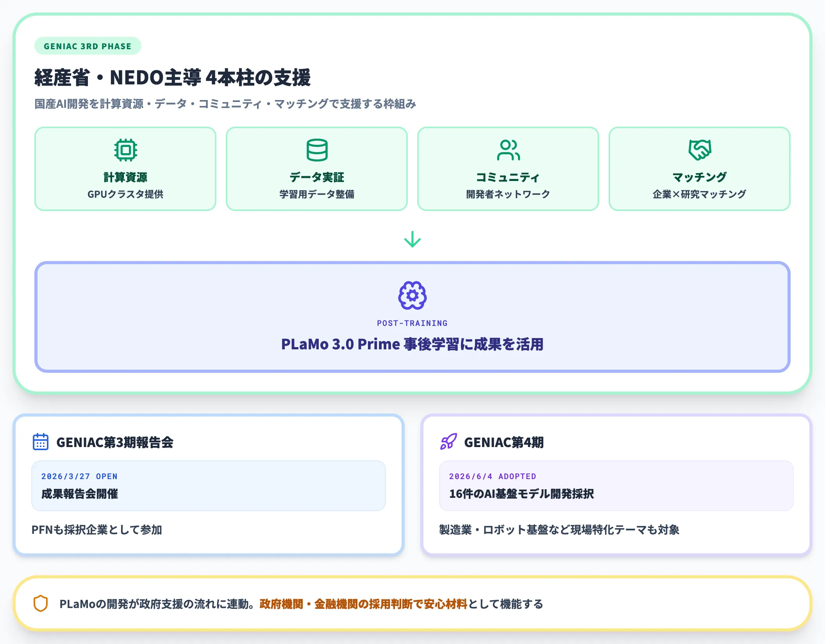The image size is (825, 644).
Task: Click the text 学習用データ整備
Action: point(317,194)
